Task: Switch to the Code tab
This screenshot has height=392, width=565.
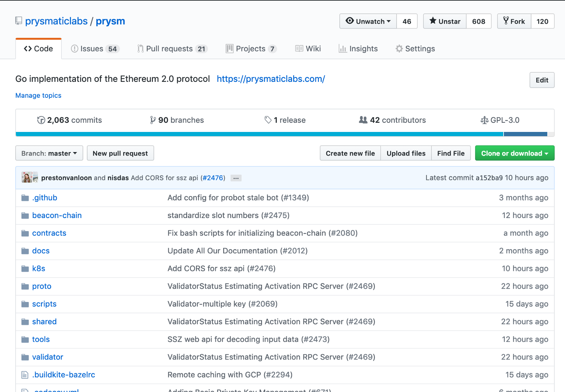Action: (x=38, y=49)
